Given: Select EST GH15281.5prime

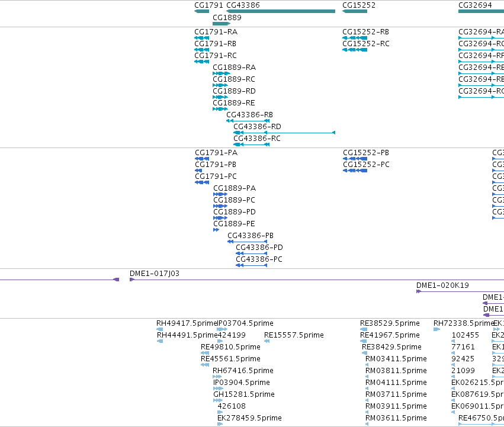Looking at the screenshot, I should (x=244, y=394).
